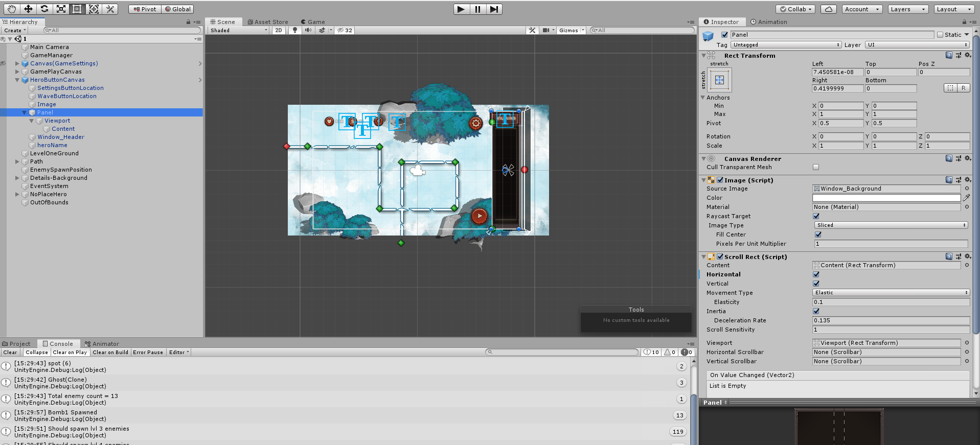Screen dimensions: 980x445
Task: Collapse HeroButtonCanvas tree node
Action: (17, 80)
